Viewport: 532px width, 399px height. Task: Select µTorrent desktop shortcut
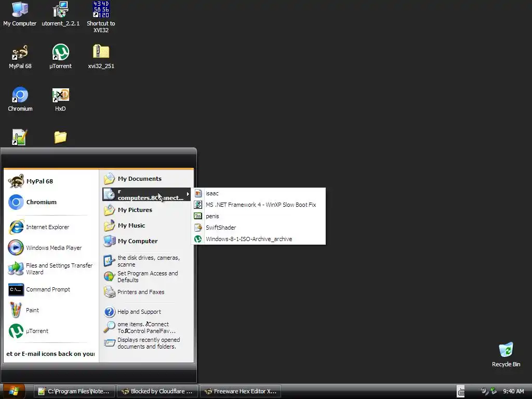coord(60,57)
